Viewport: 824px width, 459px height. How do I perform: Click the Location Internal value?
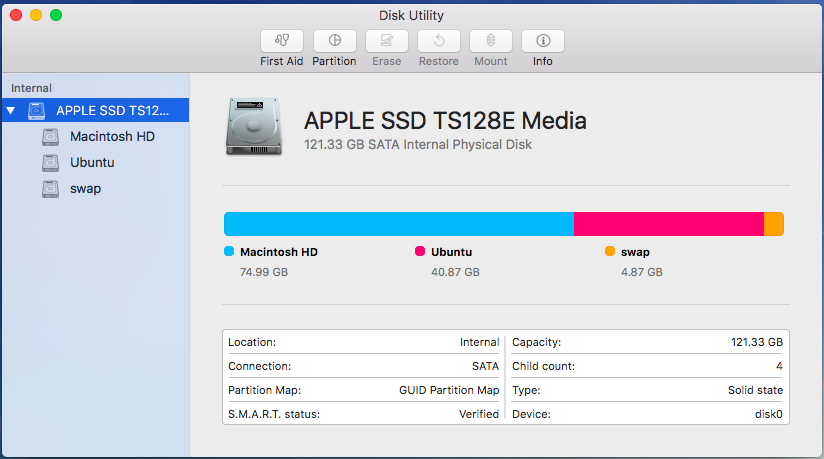[x=479, y=342]
